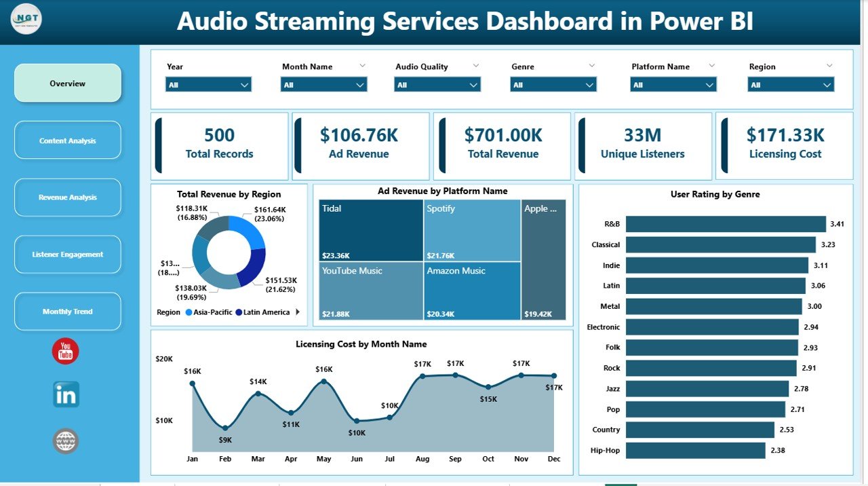Select the December point on the licensing line chart
Image resolution: width=868 pixels, height=486 pixels.
553,374
